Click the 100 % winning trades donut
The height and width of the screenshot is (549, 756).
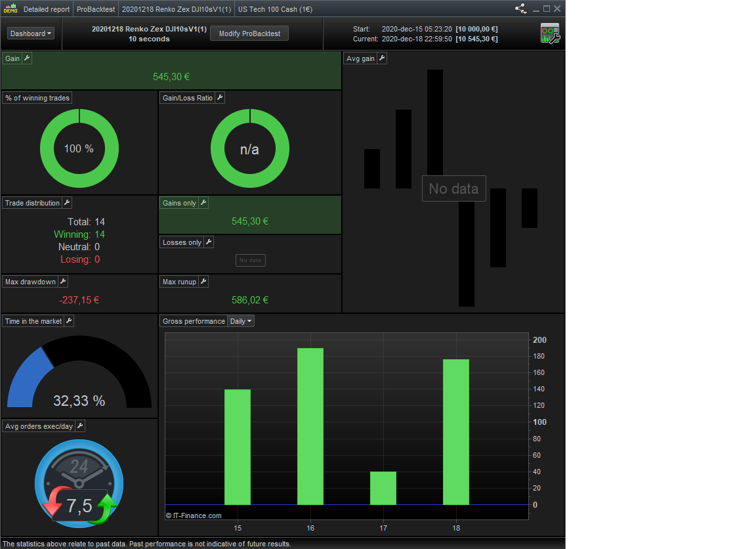(x=79, y=148)
